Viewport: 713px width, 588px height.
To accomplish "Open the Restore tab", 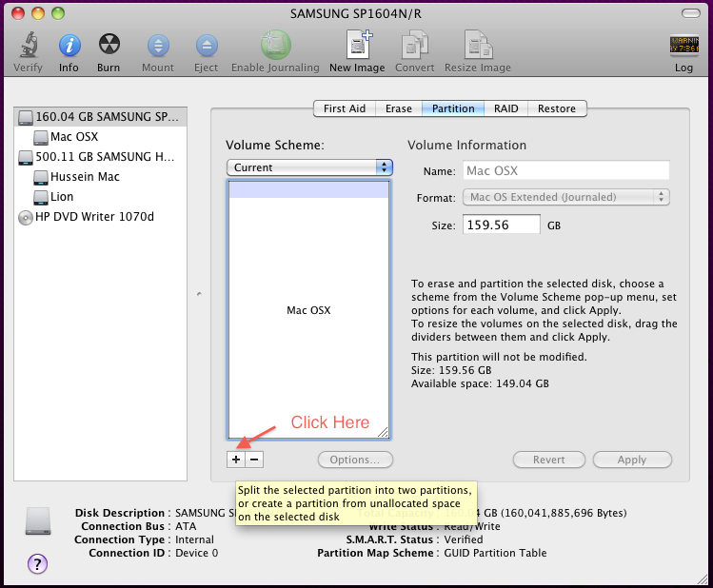I will (x=557, y=108).
